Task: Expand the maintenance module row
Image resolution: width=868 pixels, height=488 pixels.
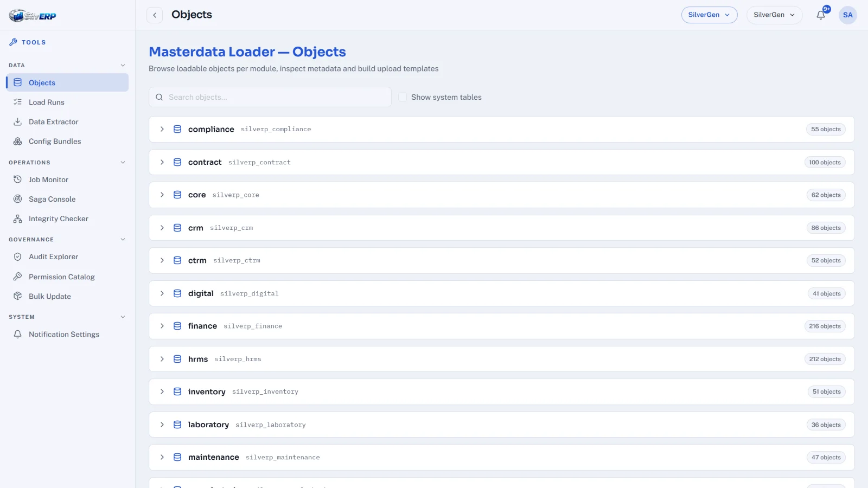Action: (162, 457)
